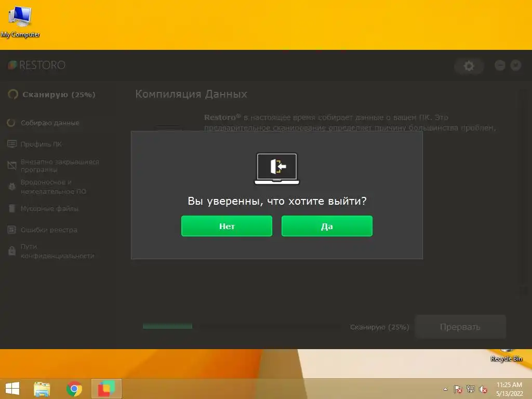Click the muted volume tray icon
532x399 pixels.
tap(483, 389)
